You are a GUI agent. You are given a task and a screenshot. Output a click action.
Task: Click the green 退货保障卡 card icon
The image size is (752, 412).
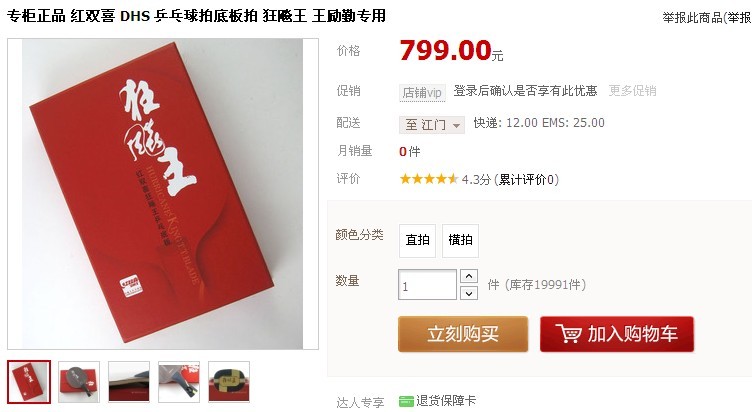point(406,401)
